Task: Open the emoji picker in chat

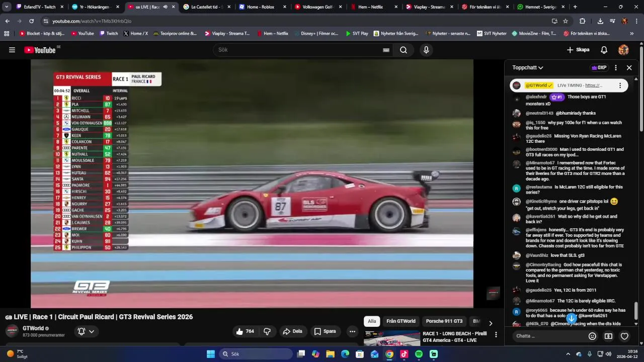Action: [592, 336]
